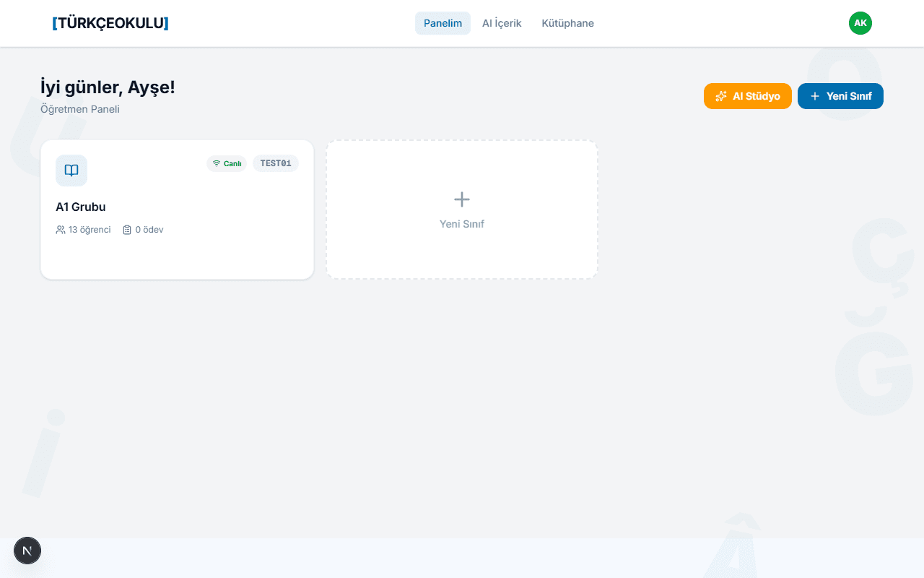Open the AK user avatar menu

860,23
